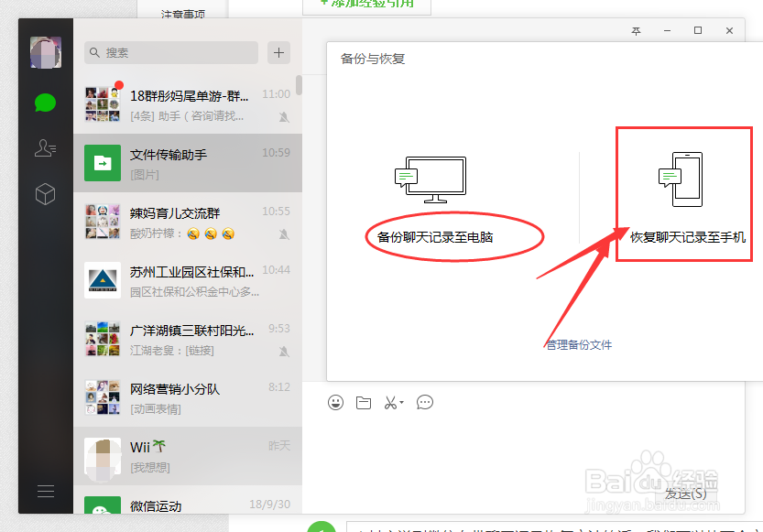
Task: Click the 苏州工业园区社保 account avatar
Action: pyautogui.click(x=103, y=280)
